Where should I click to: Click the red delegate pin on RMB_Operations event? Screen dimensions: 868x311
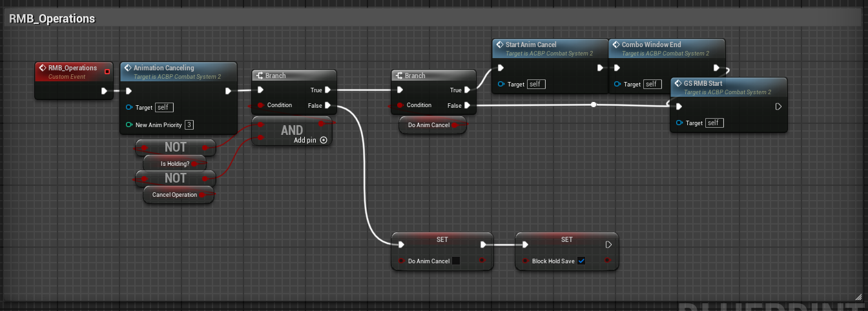(107, 71)
